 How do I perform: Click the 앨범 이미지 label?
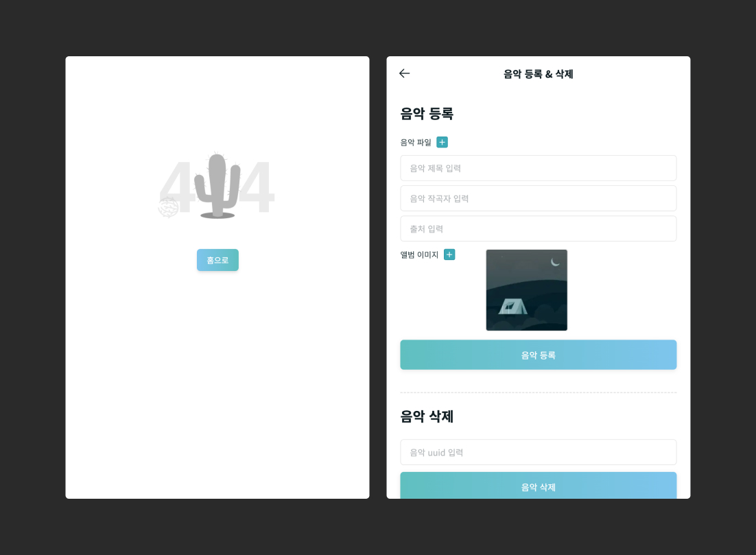click(419, 255)
